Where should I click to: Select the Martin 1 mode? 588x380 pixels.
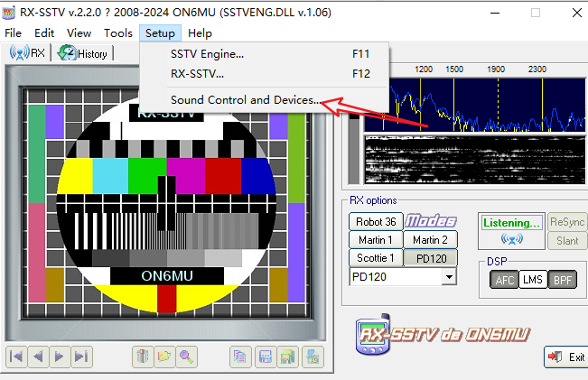coord(376,240)
